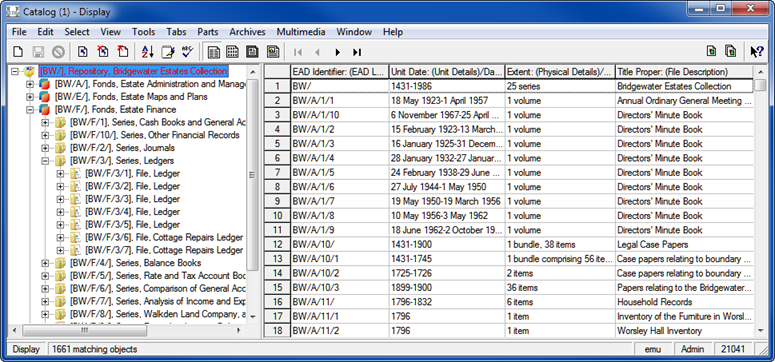Run the ABC spell check icon
This screenshot has width=775, height=362.
[x=187, y=51]
